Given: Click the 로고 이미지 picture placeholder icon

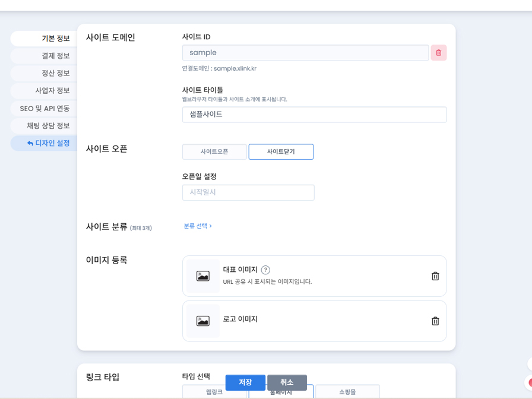Looking at the screenshot, I should pos(203,321).
